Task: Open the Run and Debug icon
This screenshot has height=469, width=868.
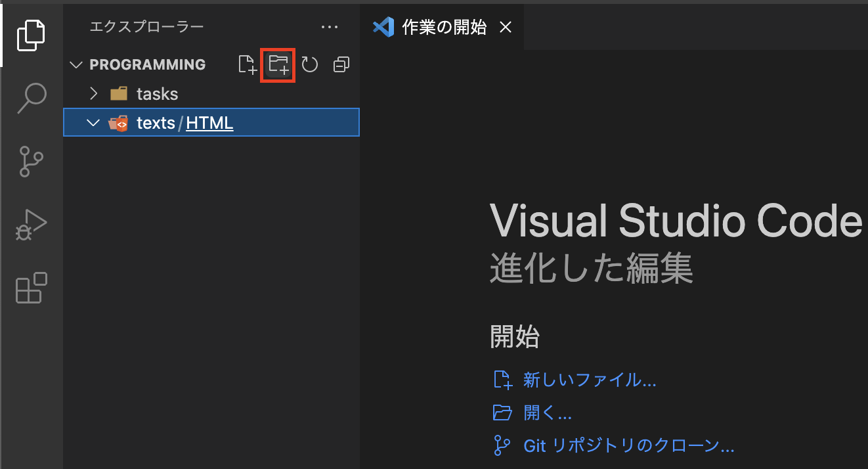Action: [31, 225]
